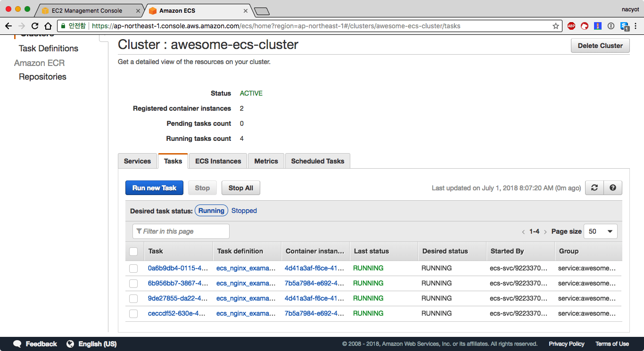Open the Page size dropdown
The image size is (644, 351).
600,231
